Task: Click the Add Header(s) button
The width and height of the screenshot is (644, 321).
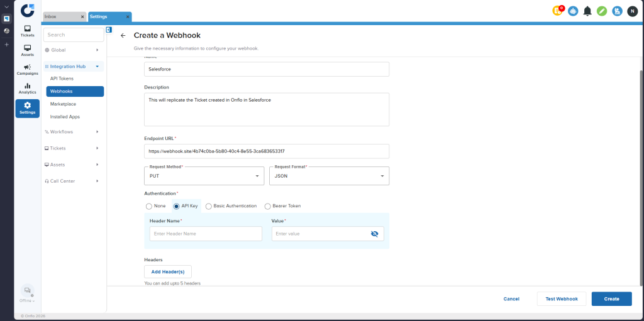Action: pos(167,272)
